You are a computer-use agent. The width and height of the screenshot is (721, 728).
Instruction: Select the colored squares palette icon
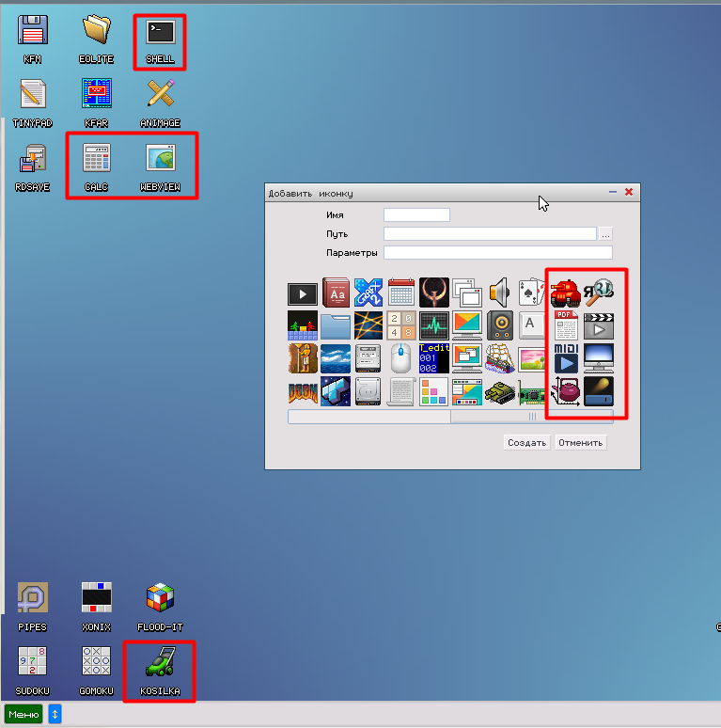pyautogui.click(x=434, y=391)
